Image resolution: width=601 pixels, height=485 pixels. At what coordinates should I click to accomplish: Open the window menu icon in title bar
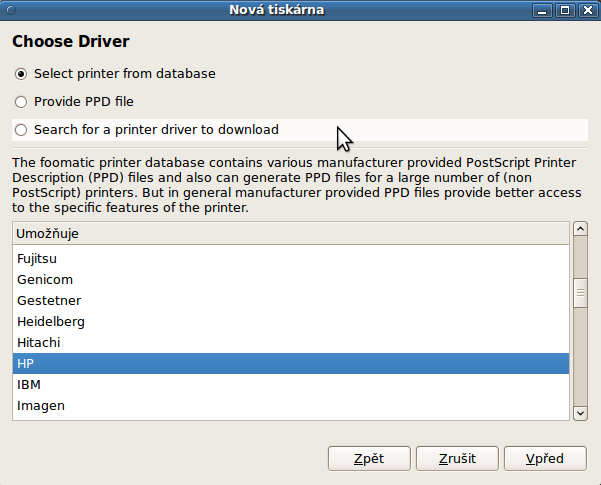[11, 10]
